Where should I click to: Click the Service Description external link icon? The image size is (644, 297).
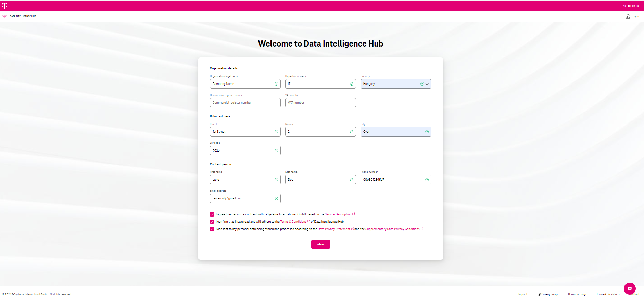pyautogui.click(x=354, y=214)
